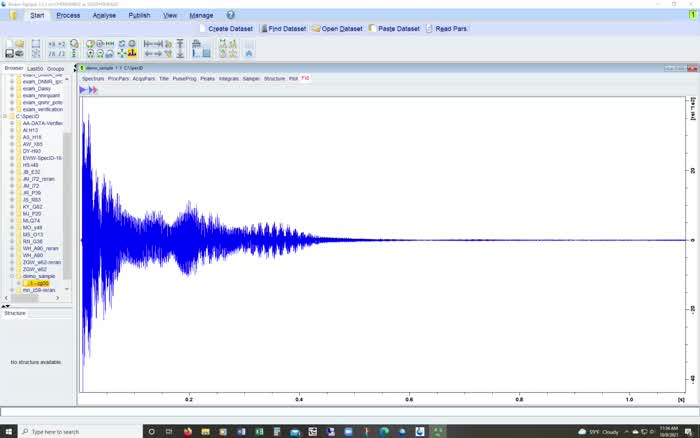Switch to the Groups browser tab
The width and height of the screenshot is (700, 438).
point(55,69)
